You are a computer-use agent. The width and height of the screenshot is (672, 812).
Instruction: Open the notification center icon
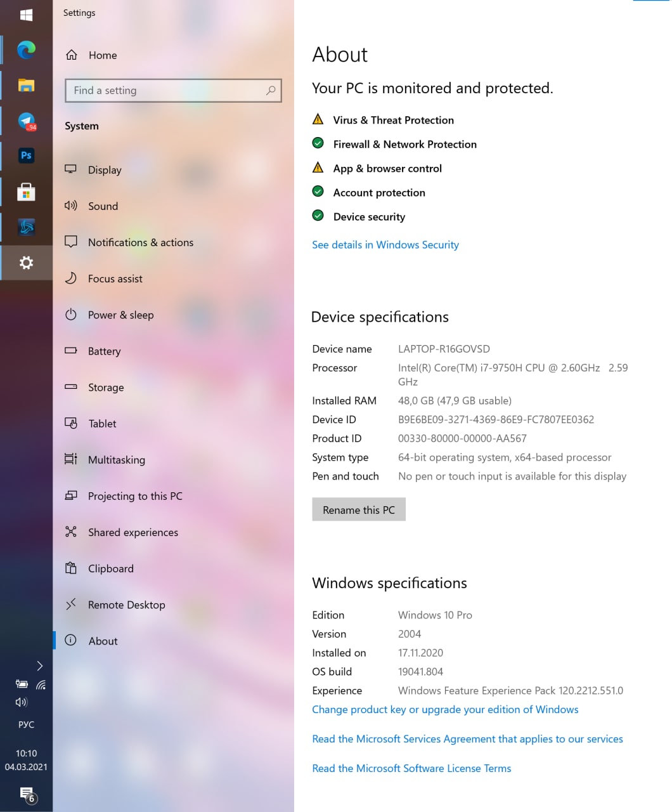pos(27,794)
